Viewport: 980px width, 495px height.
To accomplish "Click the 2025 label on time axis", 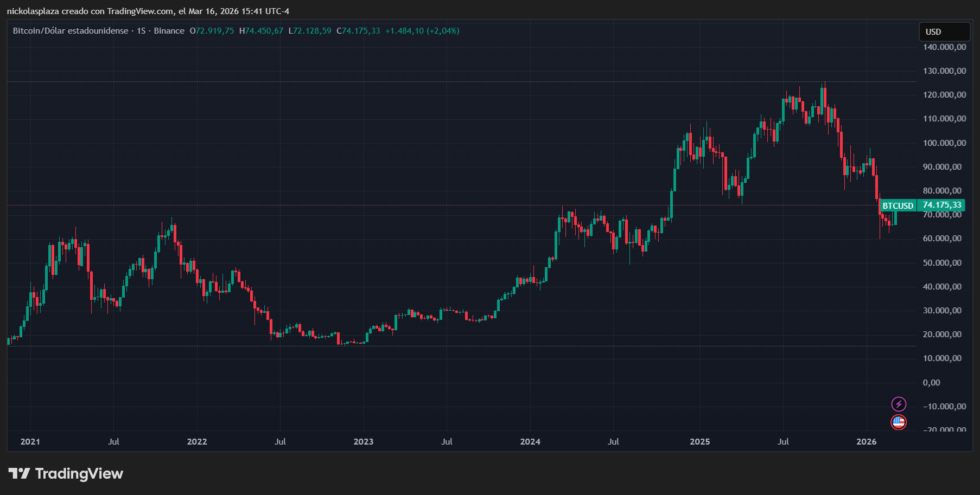I will click(699, 441).
